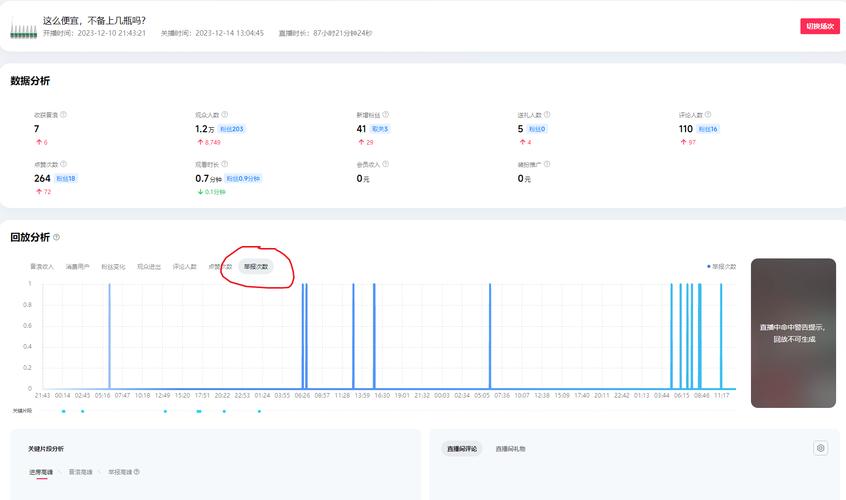Click the 粉丝0 tag beside 5
This screenshot has height=500, width=846.
537,129
